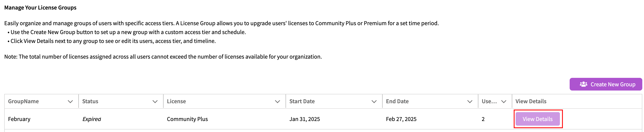644x132 pixels.
Task: Click the Expired status cell
Action: click(92, 119)
